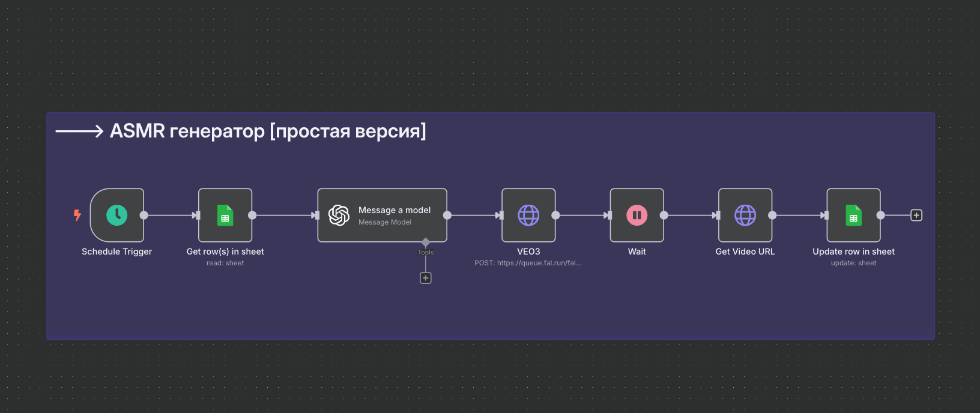This screenshot has height=413, width=980.
Task: Add a node after Update row in sheet
Action: [x=916, y=215]
